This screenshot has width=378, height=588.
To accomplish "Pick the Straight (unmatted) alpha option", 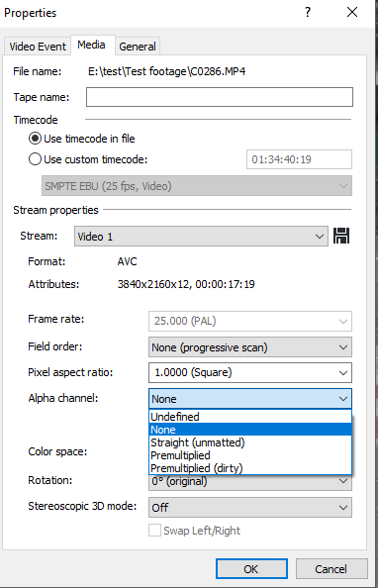I will 250,442.
